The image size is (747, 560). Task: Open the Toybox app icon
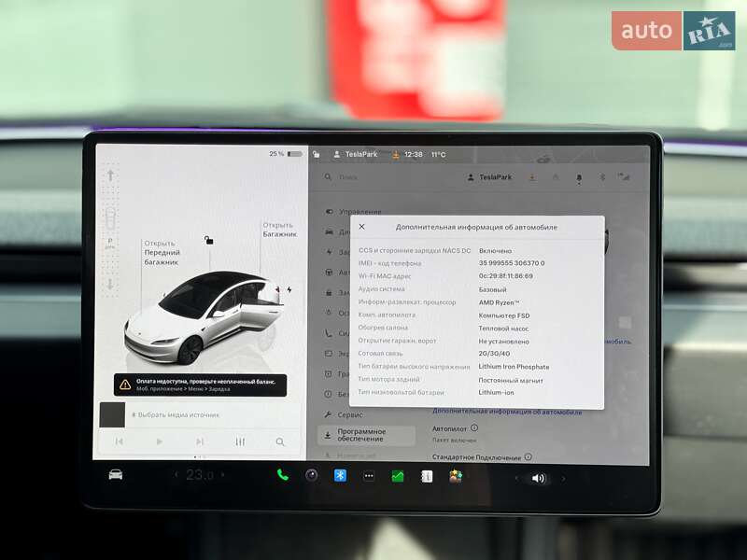(456, 476)
